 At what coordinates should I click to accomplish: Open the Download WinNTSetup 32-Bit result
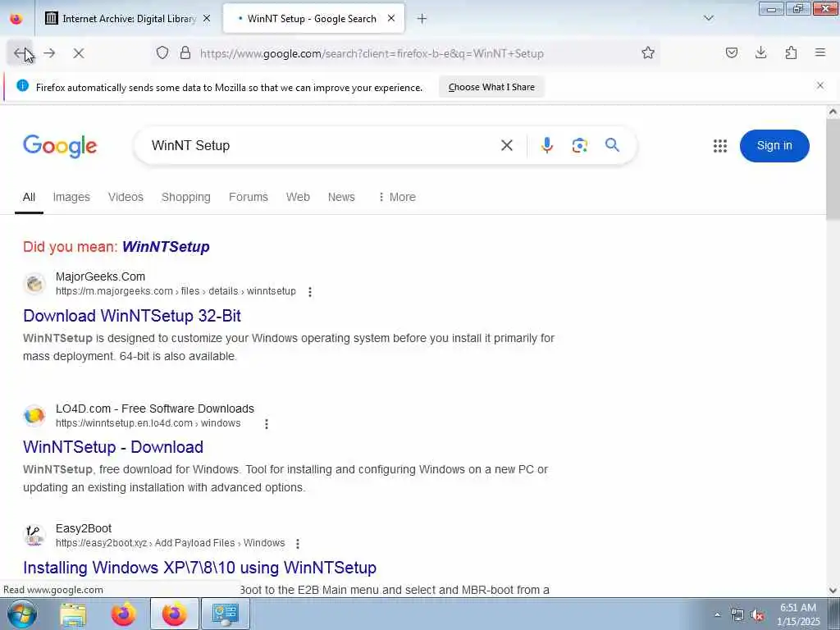(x=132, y=316)
